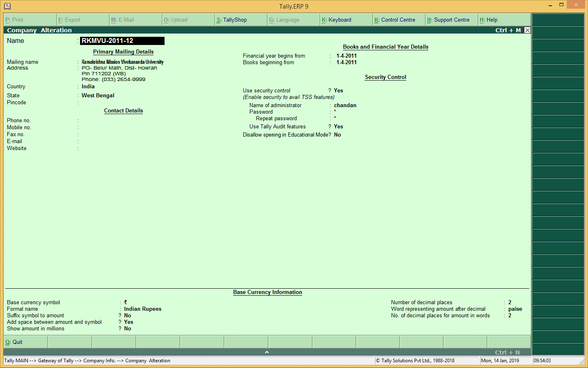Viewport: 588px width, 368px height.
Task: Toggle Suffix symbol to amount
Action: tap(127, 315)
